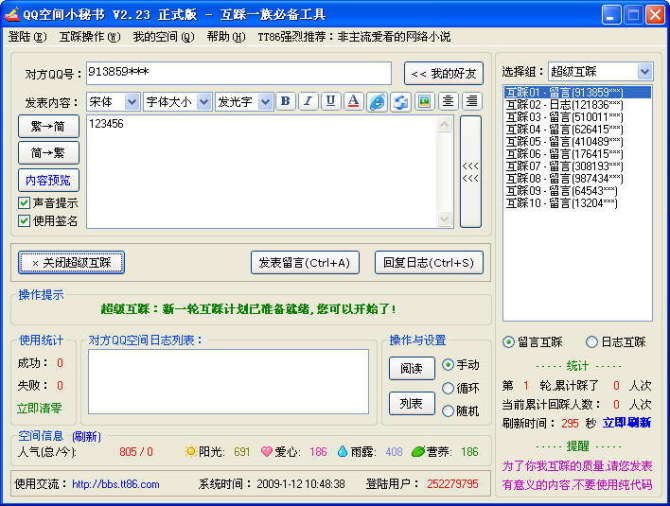Click the message box scrollbar down arrow

tap(444, 219)
